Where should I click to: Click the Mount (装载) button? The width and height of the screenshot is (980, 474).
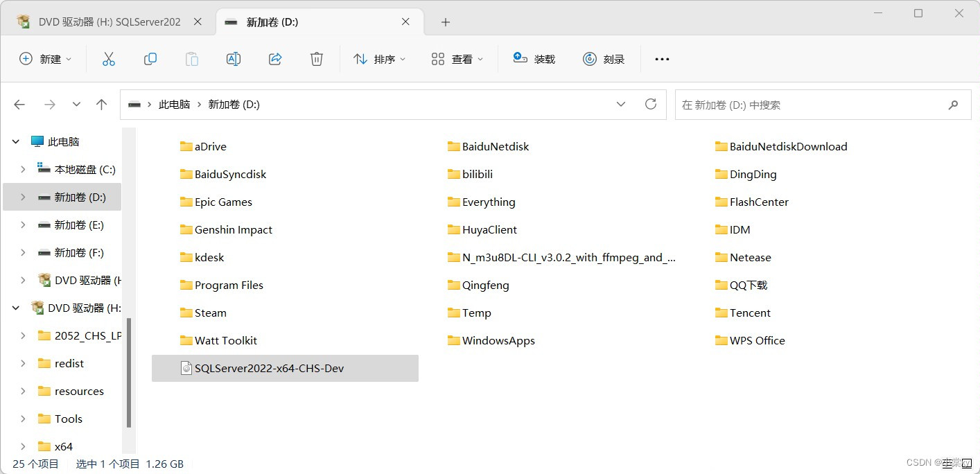(x=534, y=59)
